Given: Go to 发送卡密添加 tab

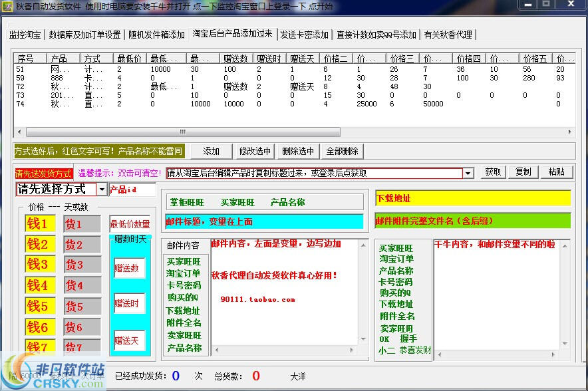Looking at the screenshot, I should [304, 35].
